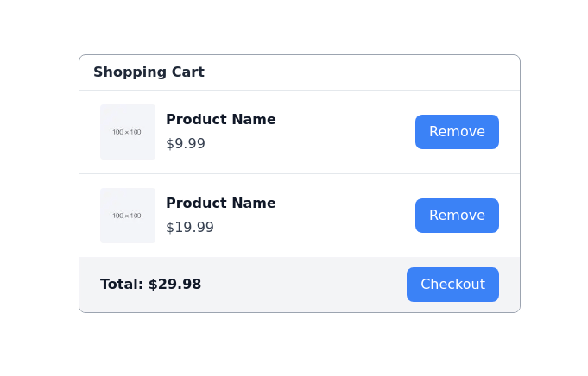Open the $9.99 product's placeholder thumbnail
The image size is (588, 376).
point(128,132)
